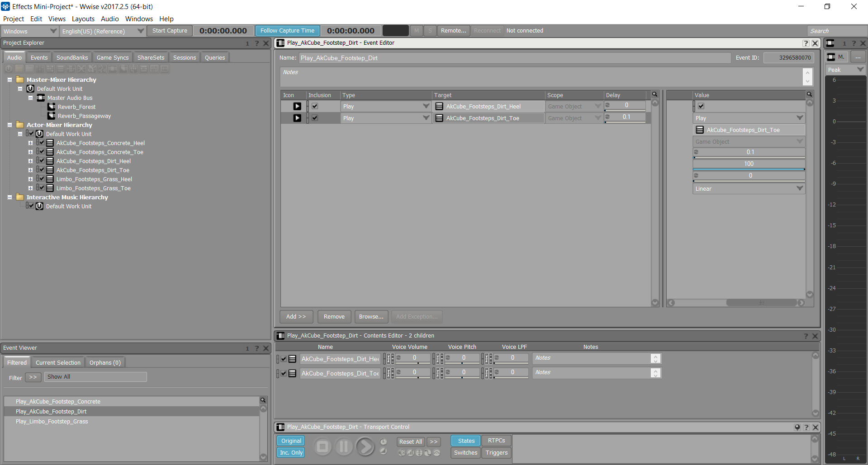The image size is (868, 465).
Task: Click the Reverb_Forest bus icon
Action: [52, 107]
